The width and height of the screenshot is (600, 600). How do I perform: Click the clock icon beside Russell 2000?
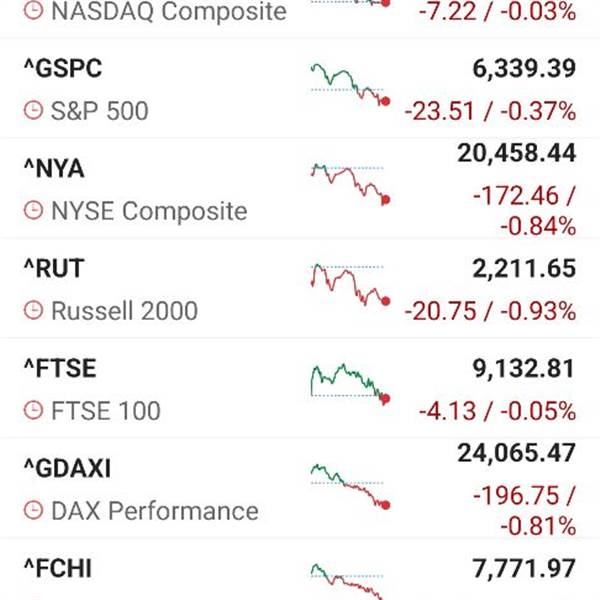click(33, 310)
